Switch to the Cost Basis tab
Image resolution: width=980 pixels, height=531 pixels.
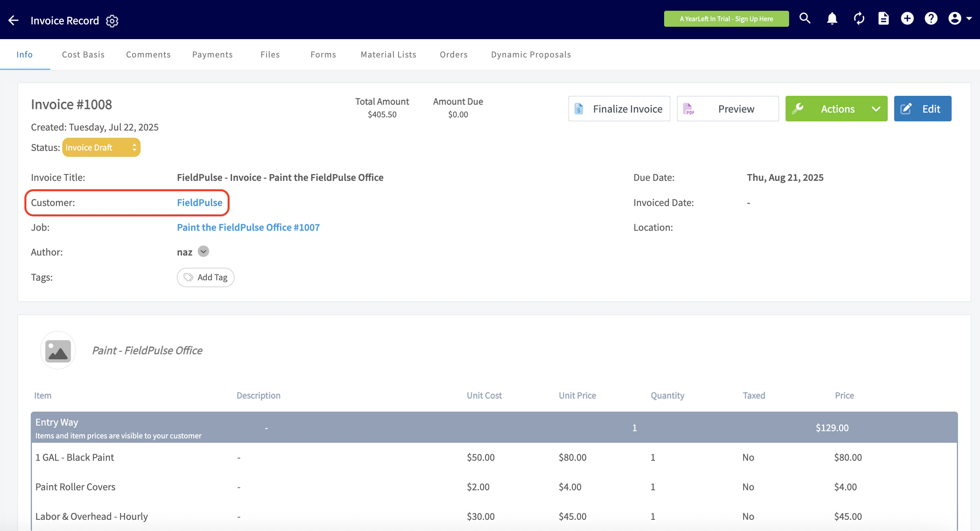pos(83,54)
